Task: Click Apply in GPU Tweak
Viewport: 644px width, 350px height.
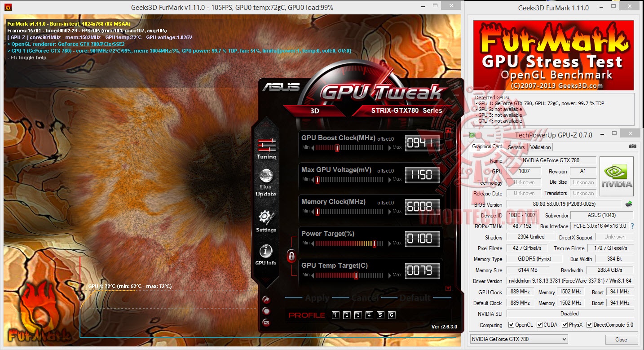Action: pyautogui.click(x=317, y=298)
